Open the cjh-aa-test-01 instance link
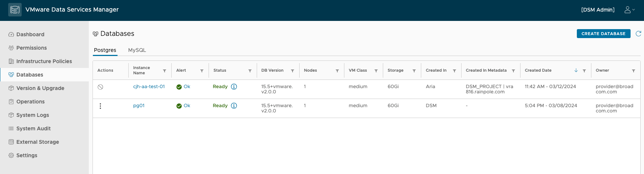644x174 pixels. click(x=149, y=87)
